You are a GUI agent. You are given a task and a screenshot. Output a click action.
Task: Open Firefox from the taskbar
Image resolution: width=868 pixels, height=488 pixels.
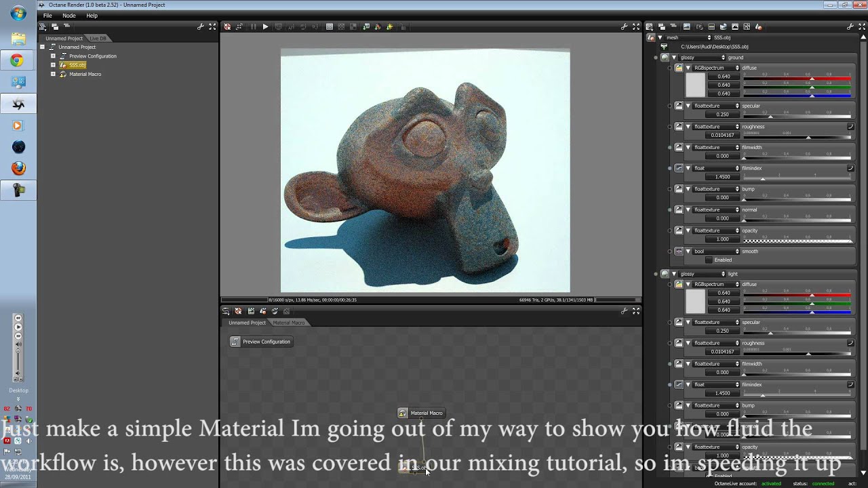18,168
